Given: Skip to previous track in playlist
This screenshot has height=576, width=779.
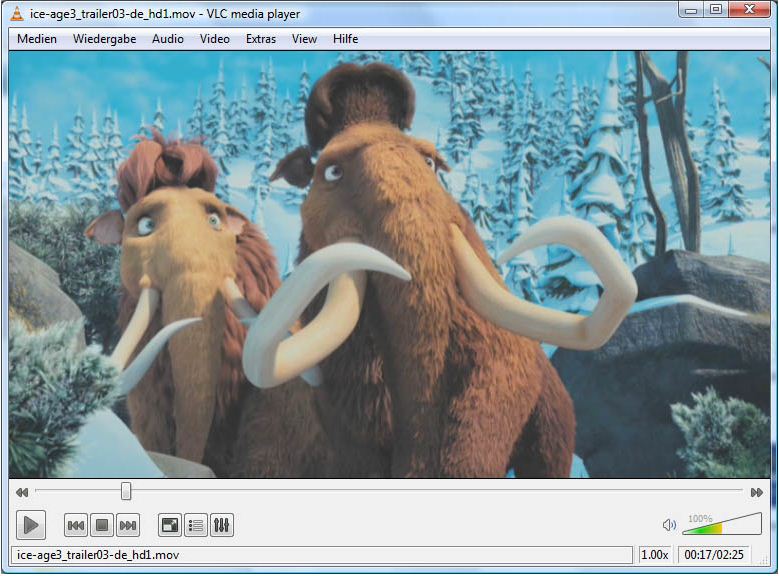Looking at the screenshot, I should (x=76, y=525).
